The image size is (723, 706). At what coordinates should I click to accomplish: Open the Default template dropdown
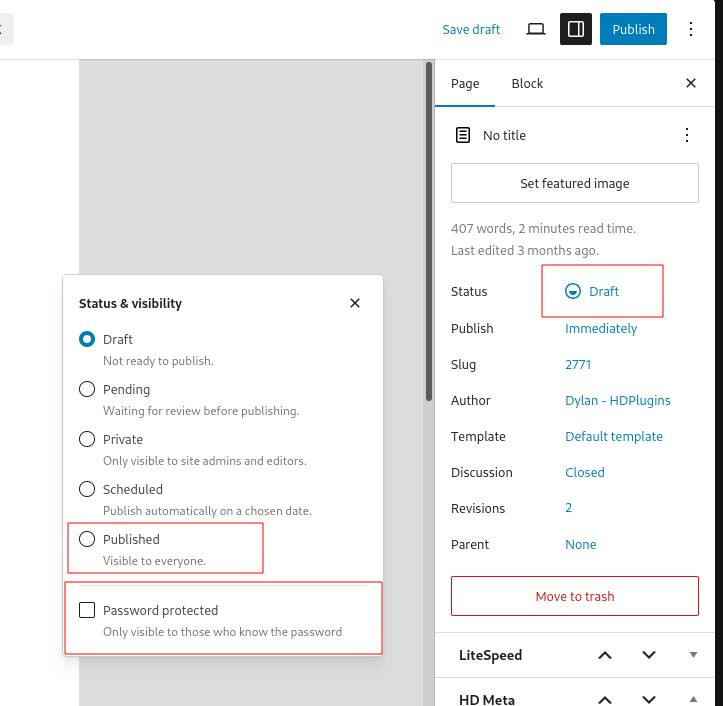(614, 436)
